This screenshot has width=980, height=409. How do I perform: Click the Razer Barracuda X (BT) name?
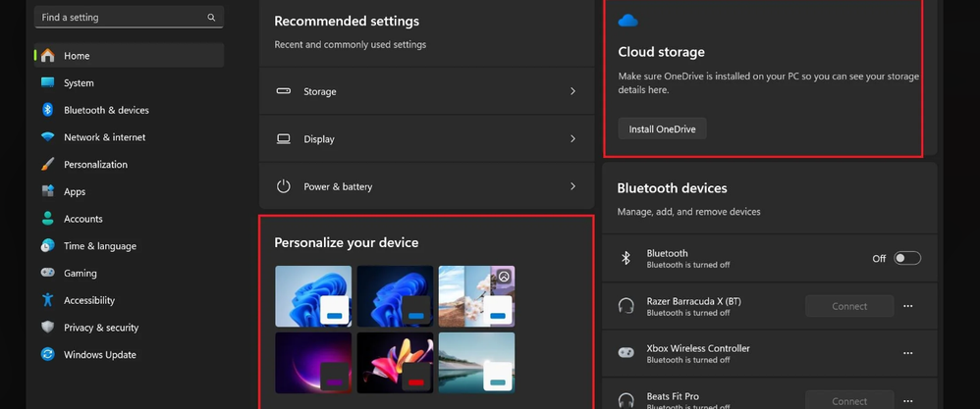tap(693, 301)
